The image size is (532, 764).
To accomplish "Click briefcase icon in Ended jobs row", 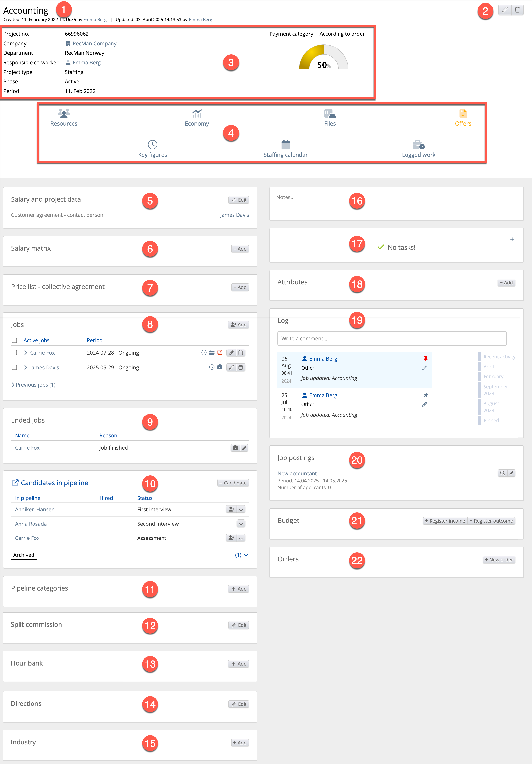I will coord(235,448).
